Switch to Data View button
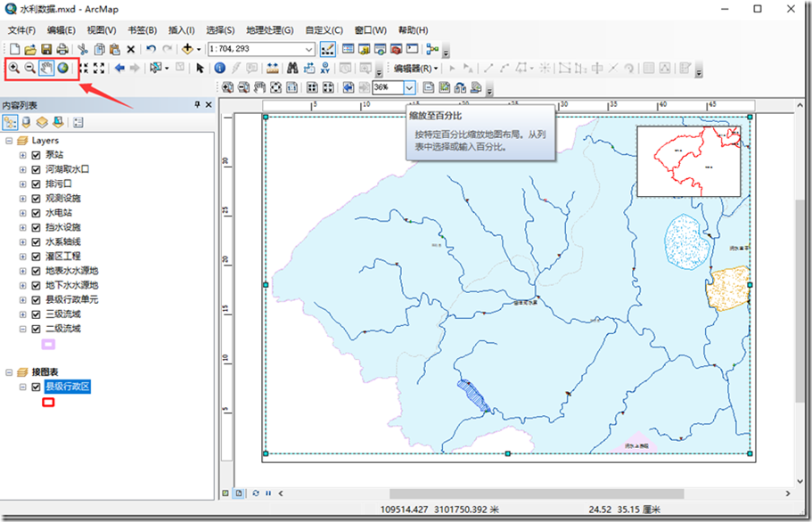 pyautogui.click(x=226, y=493)
